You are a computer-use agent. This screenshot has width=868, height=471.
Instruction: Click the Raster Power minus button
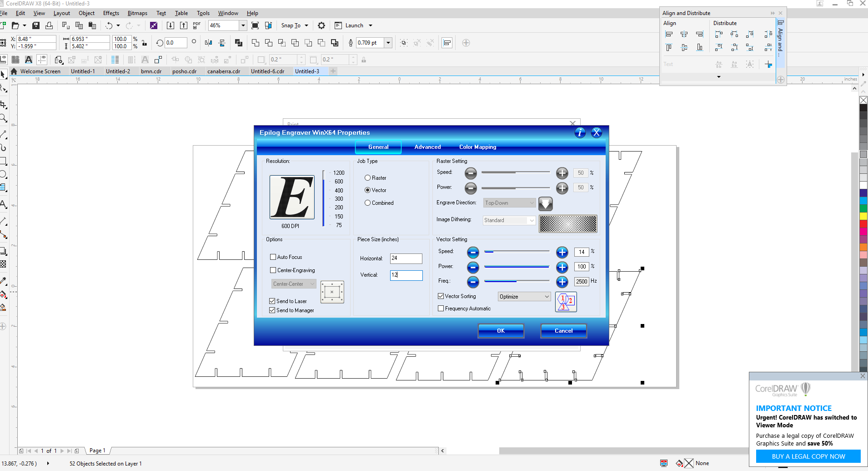tap(471, 188)
